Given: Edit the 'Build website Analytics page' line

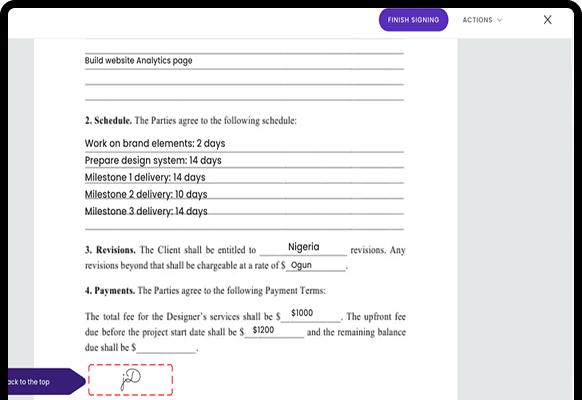Looking at the screenshot, I should pos(244,61).
